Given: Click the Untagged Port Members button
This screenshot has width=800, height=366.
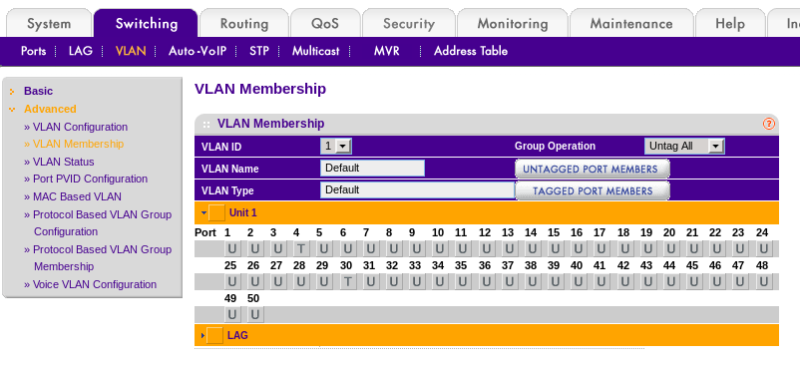Looking at the screenshot, I should (592, 169).
